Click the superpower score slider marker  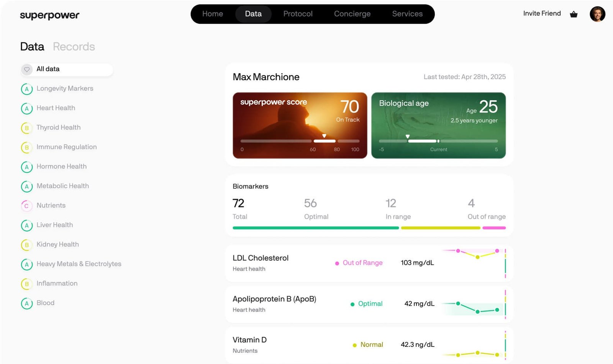coord(324,135)
